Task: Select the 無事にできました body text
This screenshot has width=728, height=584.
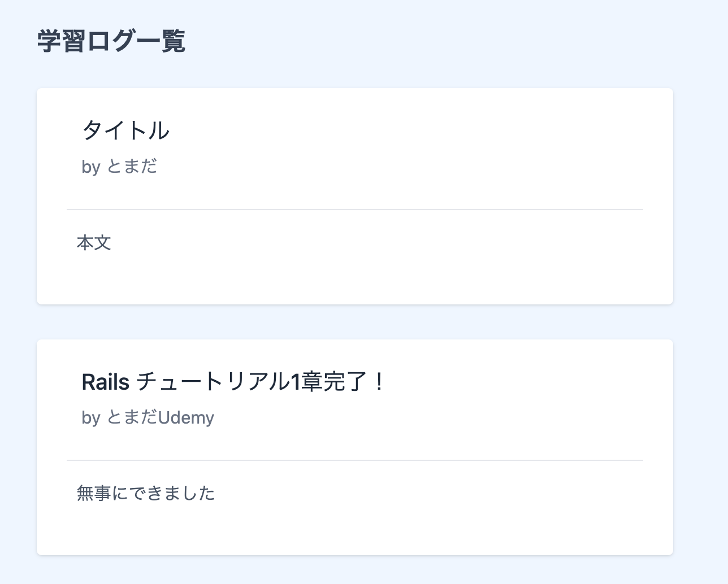Action: pyautogui.click(x=146, y=494)
